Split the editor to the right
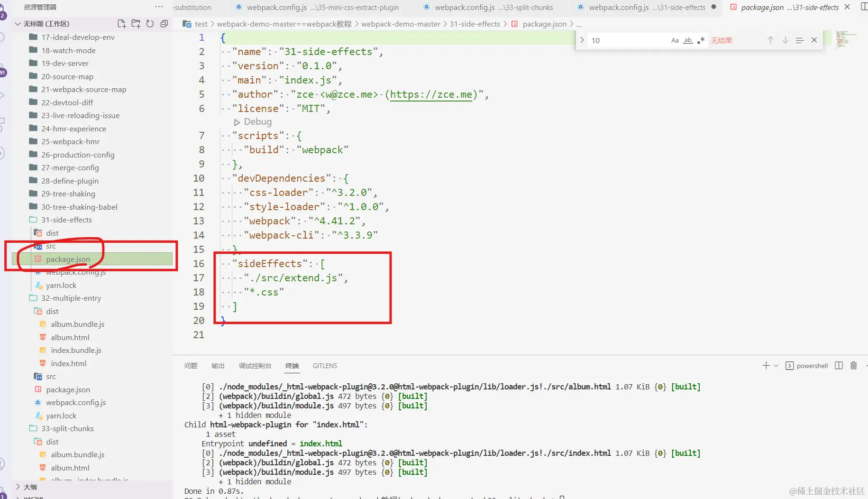 pos(864,7)
